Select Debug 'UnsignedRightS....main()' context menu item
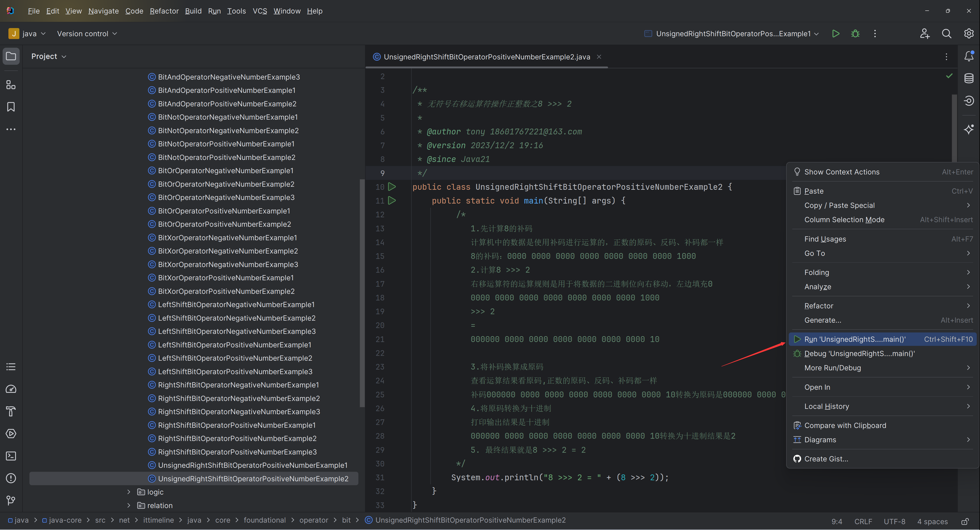 tap(883, 354)
